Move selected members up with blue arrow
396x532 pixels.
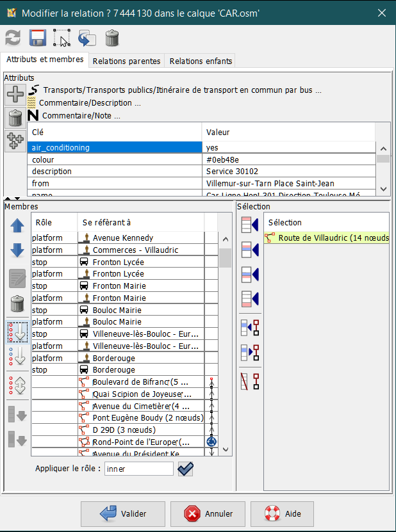[17, 225]
